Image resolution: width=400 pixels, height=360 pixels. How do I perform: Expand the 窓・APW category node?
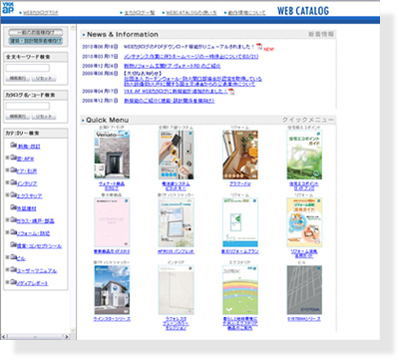click(7, 157)
